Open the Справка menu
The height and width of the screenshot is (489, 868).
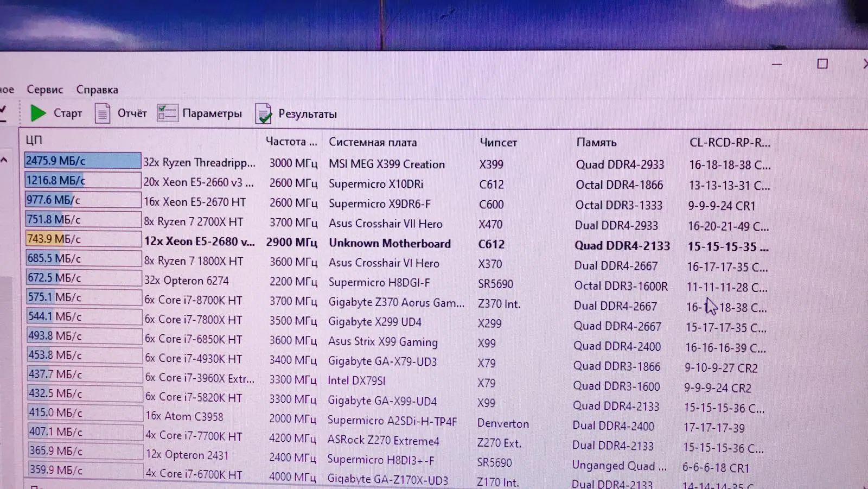97,90
